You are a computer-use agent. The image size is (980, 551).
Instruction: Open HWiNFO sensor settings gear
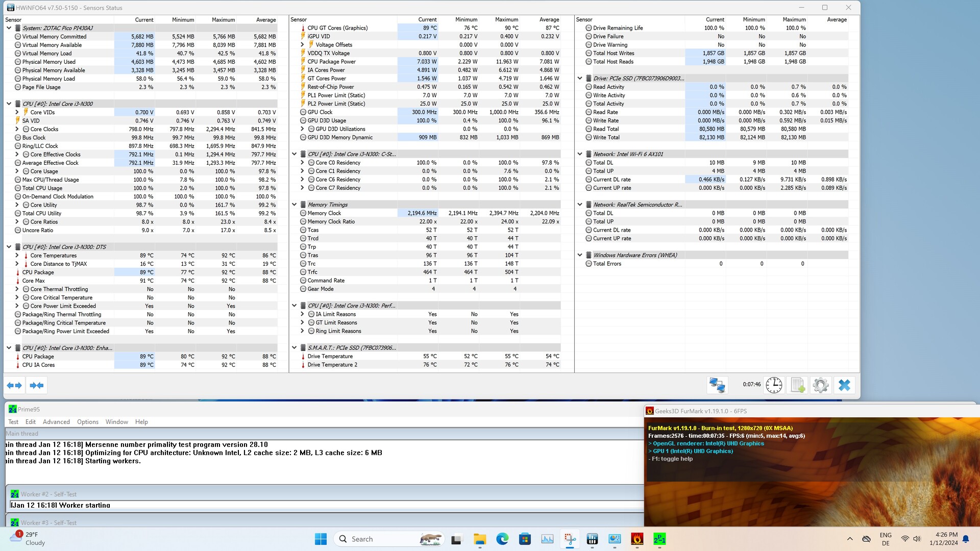tap(820, 385)
